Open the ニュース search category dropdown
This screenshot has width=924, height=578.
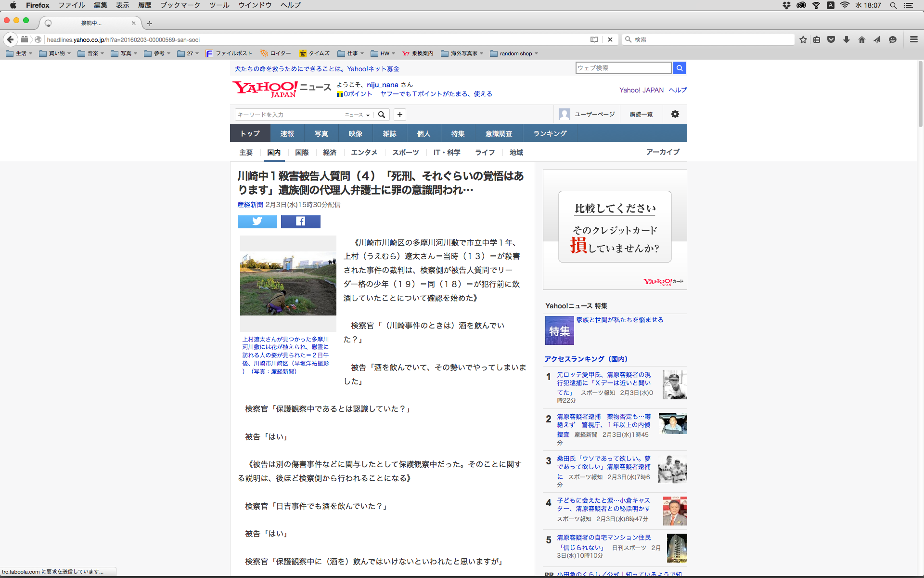tap(357, 115)
